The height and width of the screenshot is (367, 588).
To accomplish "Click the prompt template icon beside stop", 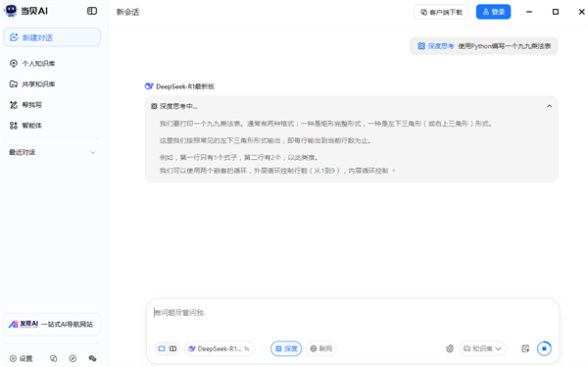I will [x=525, y=348].
